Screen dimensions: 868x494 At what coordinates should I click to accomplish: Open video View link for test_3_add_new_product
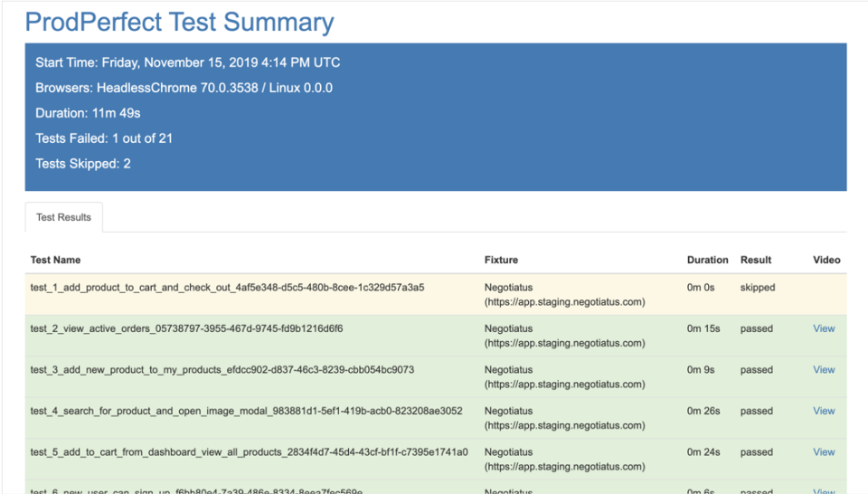(824, 369)
